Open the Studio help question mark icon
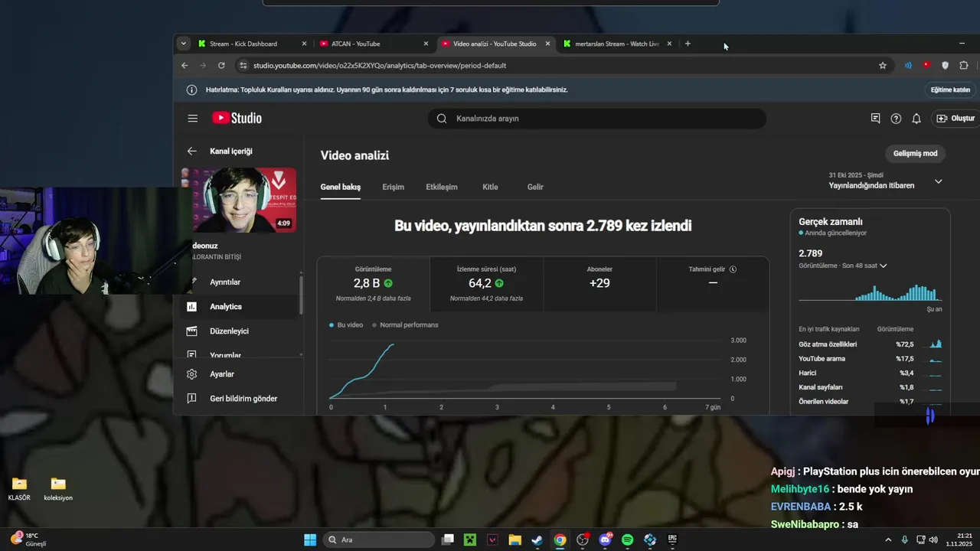 (896, 119)
